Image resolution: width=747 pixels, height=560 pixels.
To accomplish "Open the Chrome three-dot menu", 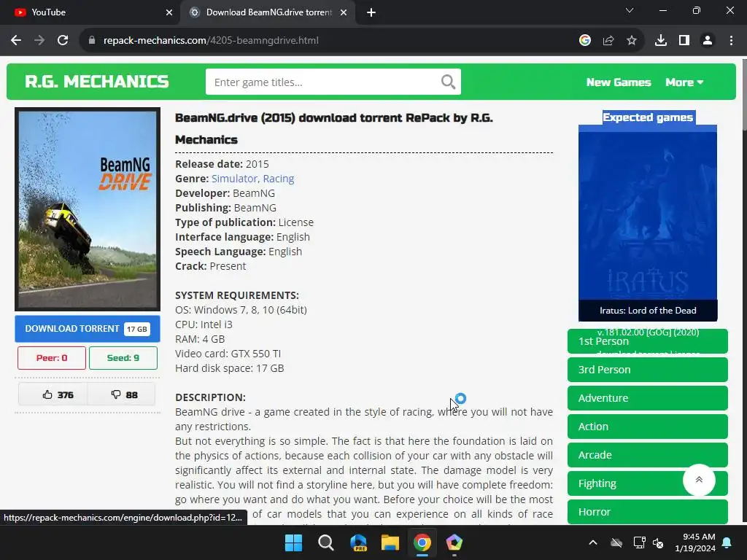I will point(731,41).
